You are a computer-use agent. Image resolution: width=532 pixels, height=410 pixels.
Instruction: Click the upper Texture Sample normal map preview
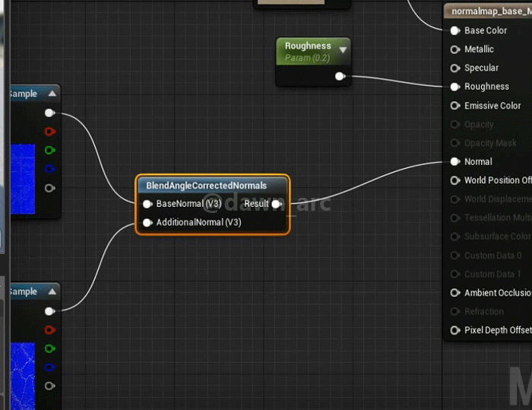pyautogui.click(x=22, y=170)
